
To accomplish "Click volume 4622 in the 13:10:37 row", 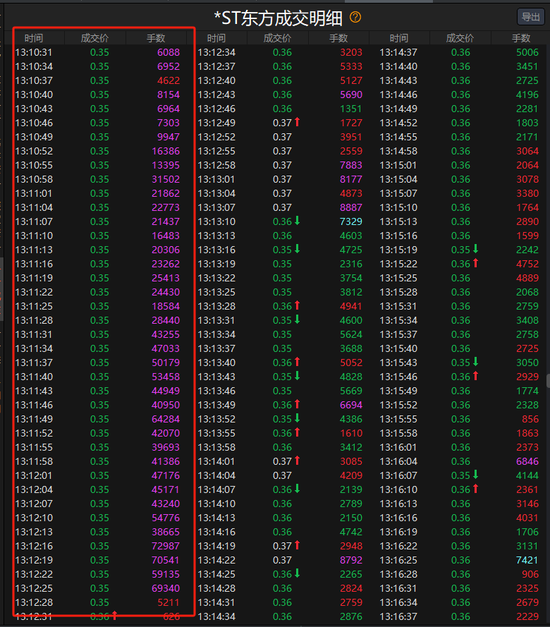I will coord(168,81).
